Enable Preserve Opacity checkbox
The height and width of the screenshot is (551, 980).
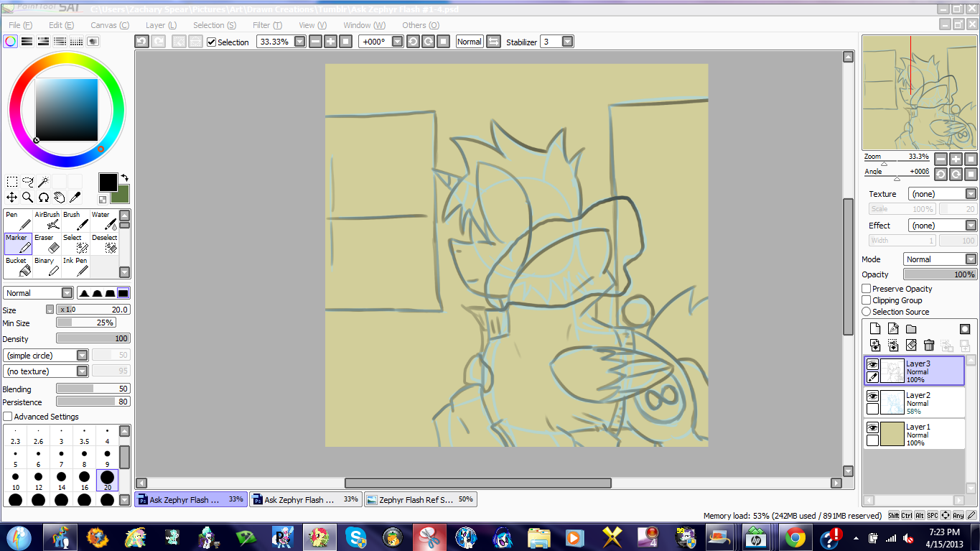coord(867,289)
